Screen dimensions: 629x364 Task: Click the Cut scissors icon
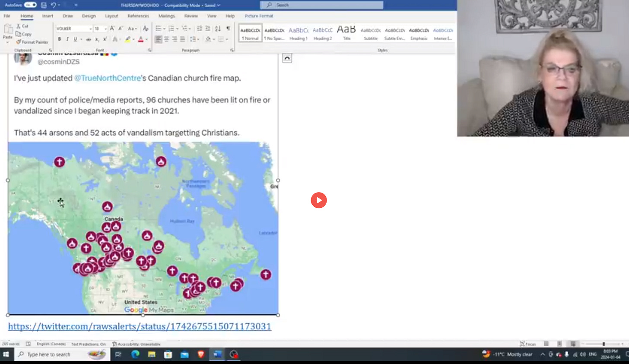point(19,26)
